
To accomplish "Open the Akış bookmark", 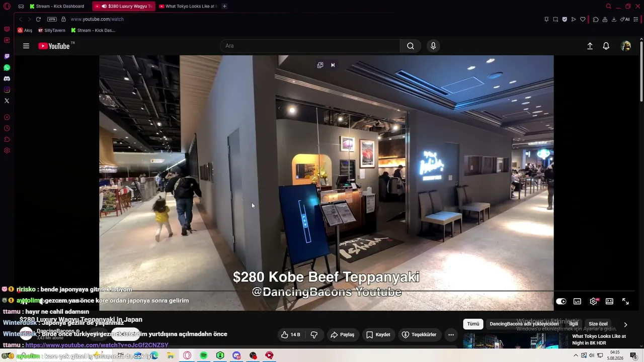I will coord(25,30).
